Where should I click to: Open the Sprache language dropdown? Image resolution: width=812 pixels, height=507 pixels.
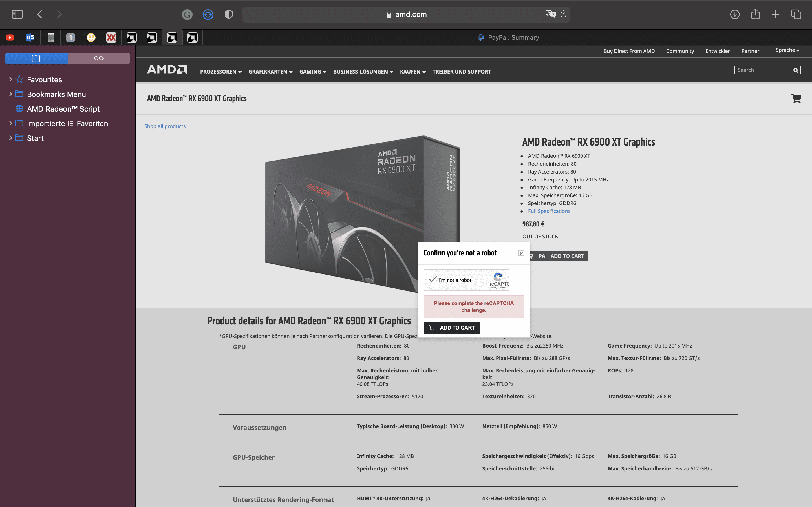787,50
